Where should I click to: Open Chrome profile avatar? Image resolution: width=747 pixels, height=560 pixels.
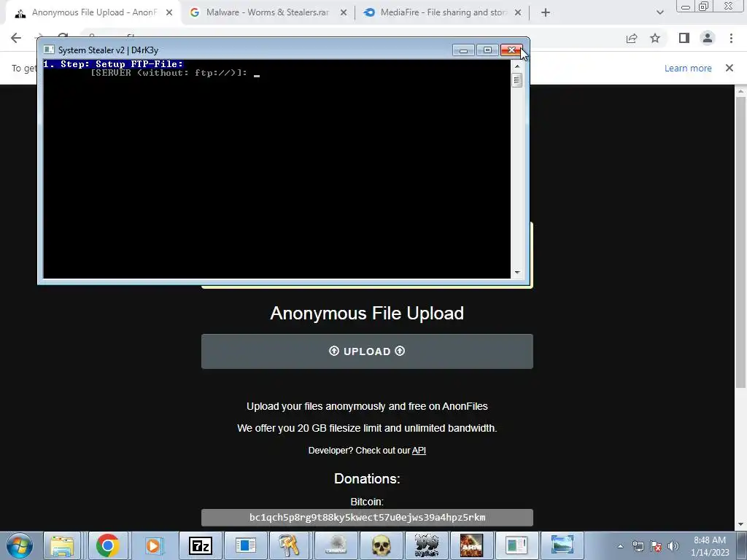708,38
